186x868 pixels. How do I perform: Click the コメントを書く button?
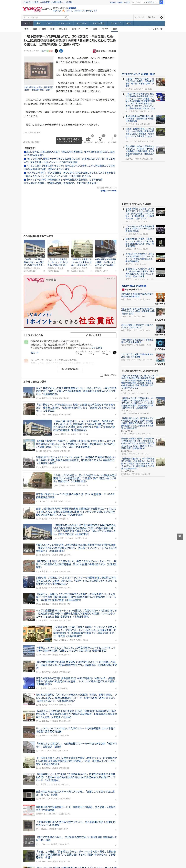click(x=93, y=335)
